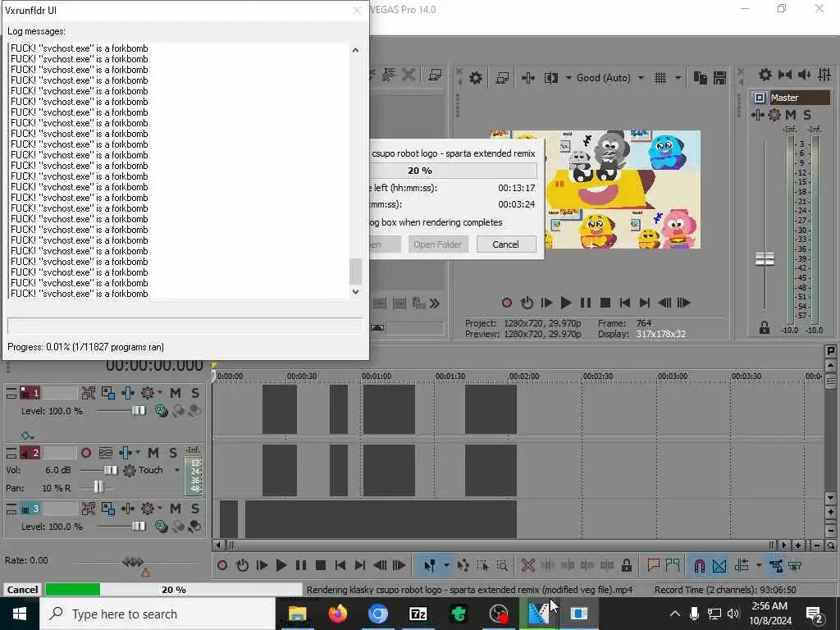Viewport: 840px width, 630px height.
Task: Click the Open Folder button
Action: click(x=437, y=244)
